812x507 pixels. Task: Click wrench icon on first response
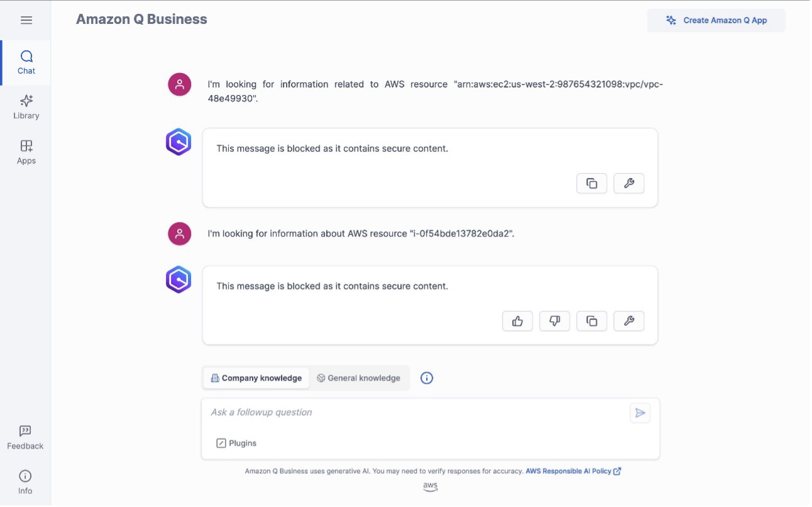628,184
